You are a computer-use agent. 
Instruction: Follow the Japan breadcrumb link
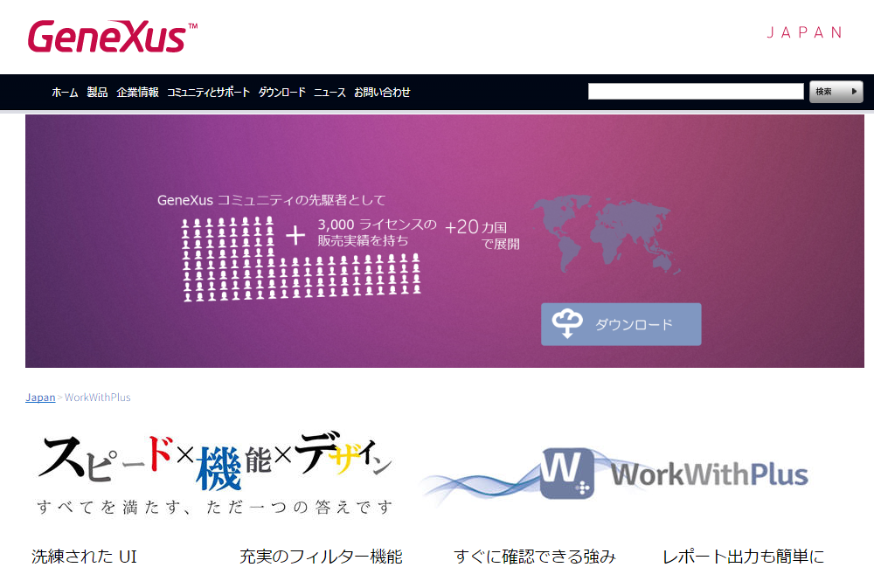tap(40, 398)
